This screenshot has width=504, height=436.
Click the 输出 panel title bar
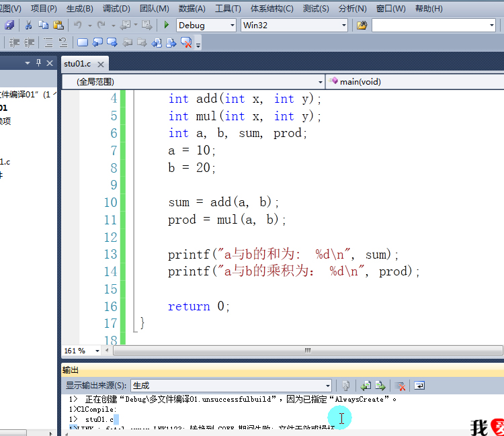click(x=283, y=370)
